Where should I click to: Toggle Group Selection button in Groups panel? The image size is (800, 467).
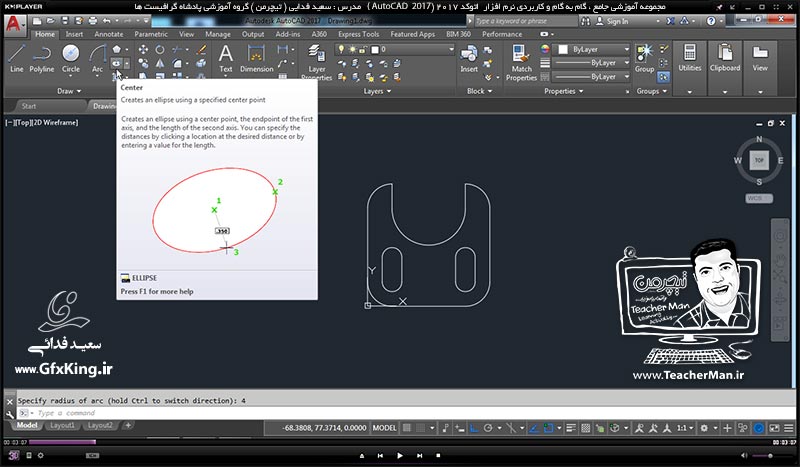click(x=663, y=77)
